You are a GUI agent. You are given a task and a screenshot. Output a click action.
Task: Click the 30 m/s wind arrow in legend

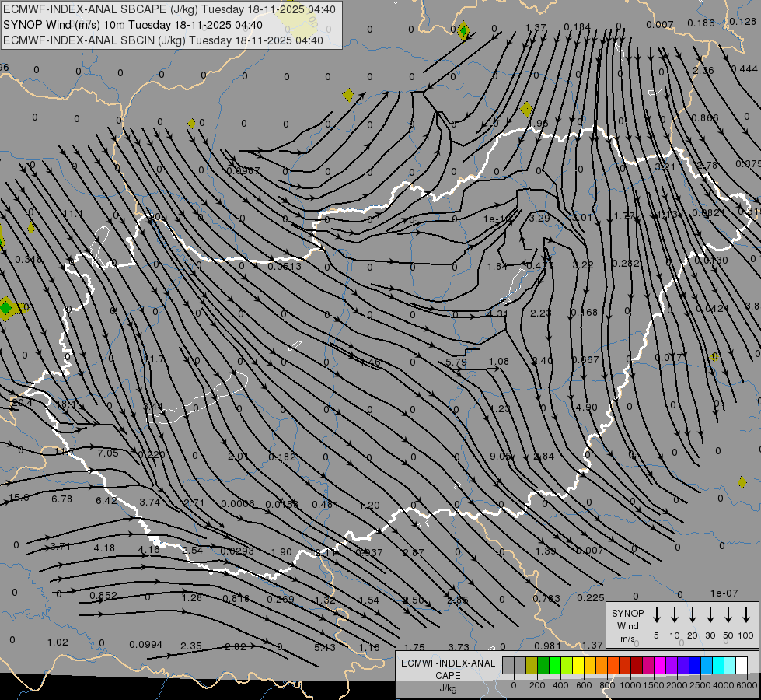click(x=710, y=614)
